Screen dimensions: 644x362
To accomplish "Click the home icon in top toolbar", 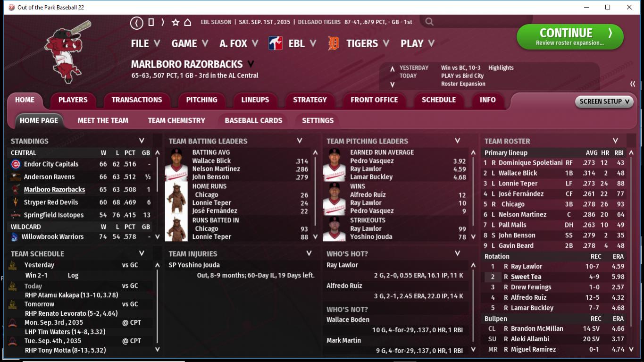I will click(187, 22).
